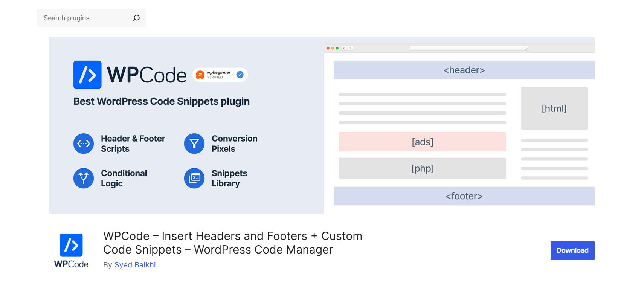Viewport: 644px width, 281px height.
Task: Click the mock browser reload icon
Action: tap(526, 48)
